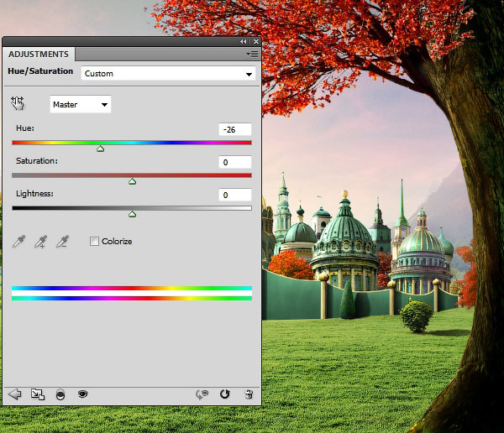Screen dimensions: 504x433
Task: Toggle clip to layer button
Action: point(60,394)
